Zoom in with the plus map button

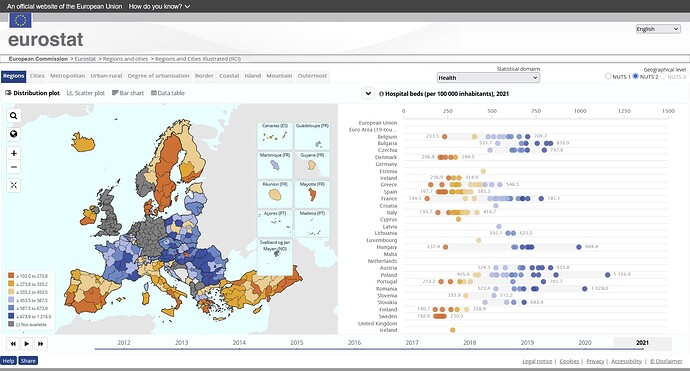point(14,153)
